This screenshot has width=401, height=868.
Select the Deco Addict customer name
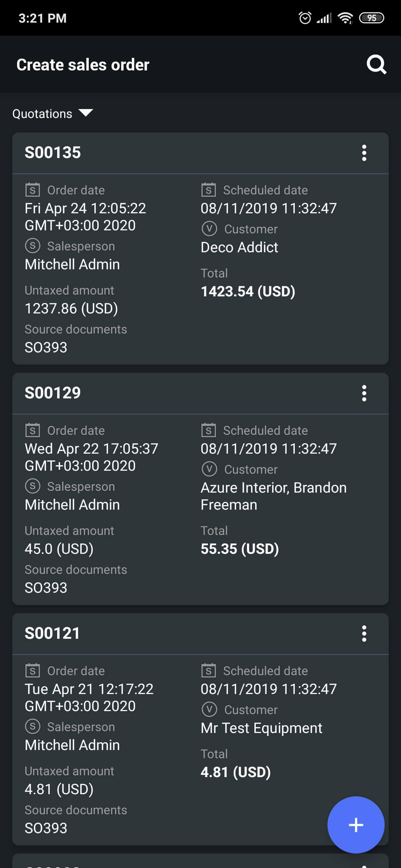click(239, 247)
